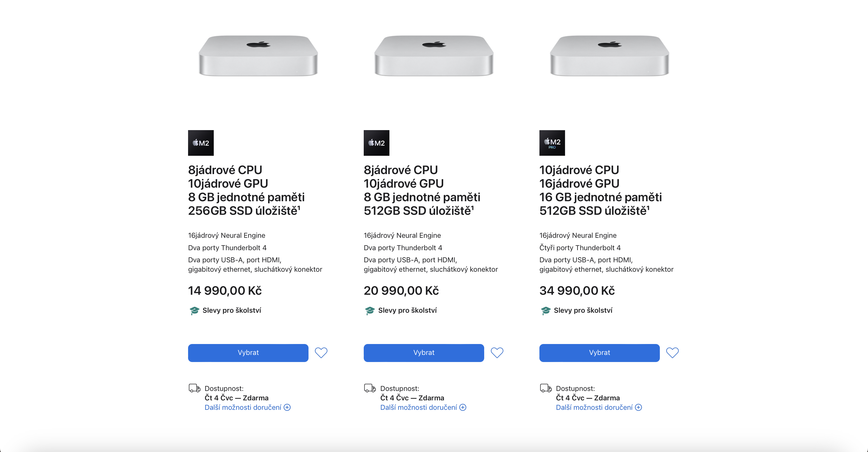This screenshot has width=868, height=452.
Task: Open Slevy pro školství under the M2 Pro model
Action: (x=583, y=311)
